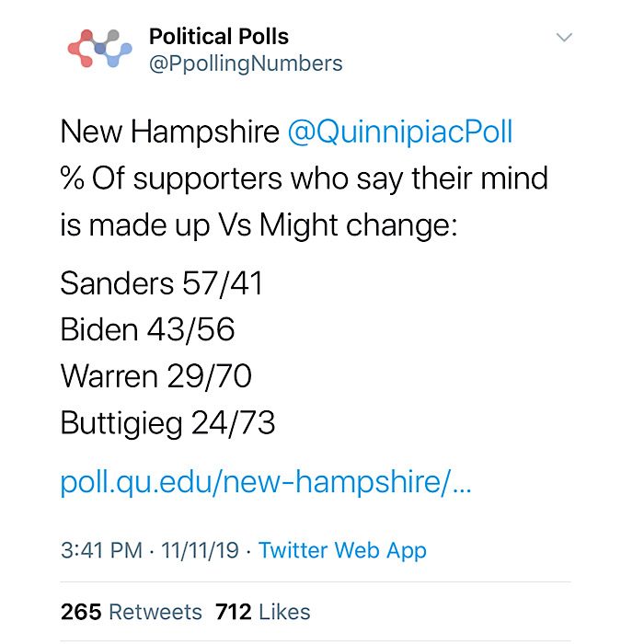
Task: Click the word Retweets label
Action: [155, 612]
